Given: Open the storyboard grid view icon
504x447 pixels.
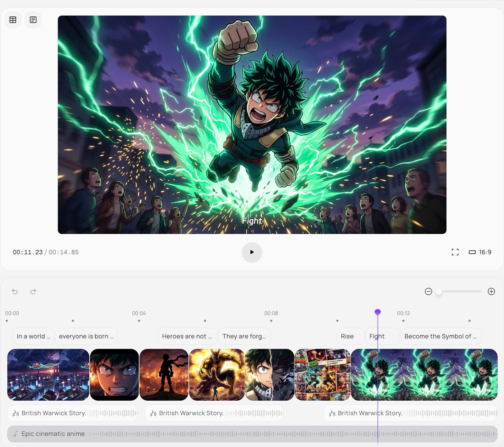Looking at the screenshot, I should coord(13,20).
